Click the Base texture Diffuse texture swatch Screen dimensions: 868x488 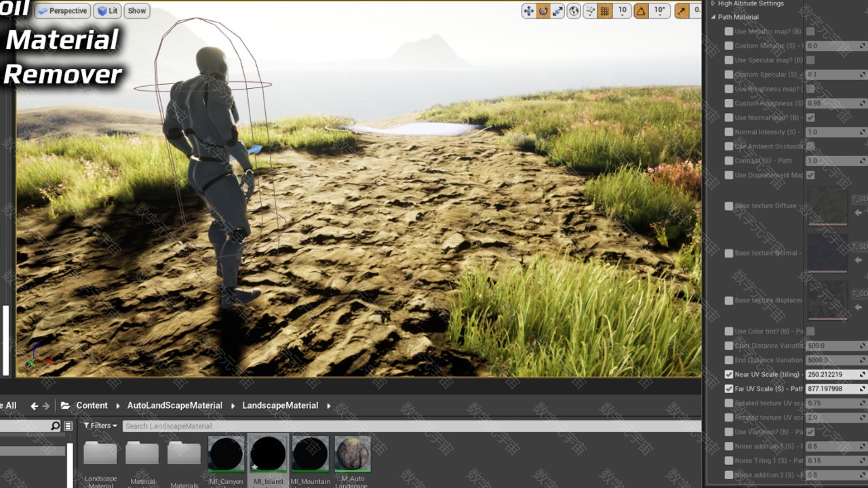pyautogui.click(x=827, y=205)
